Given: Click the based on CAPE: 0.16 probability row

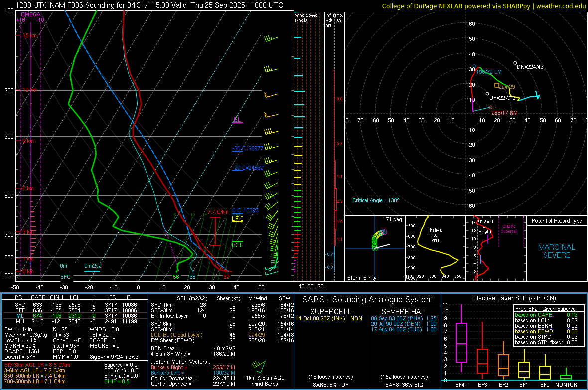Looking at the screenshot, I should (546, 315).
